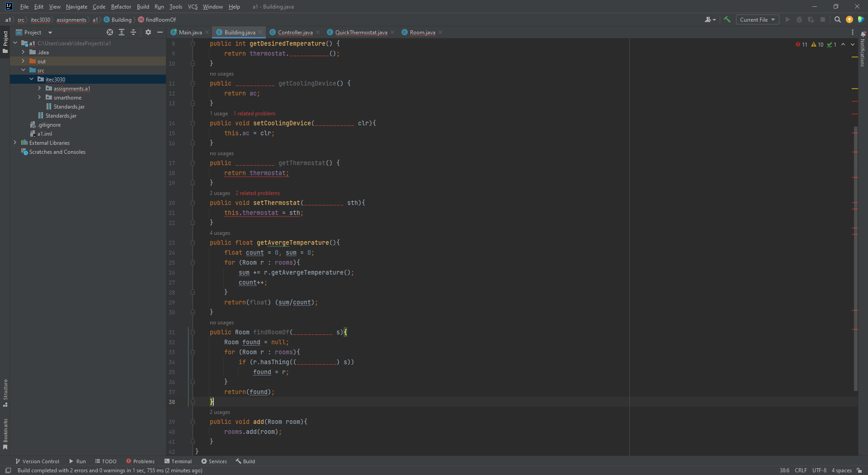Screen dimensions: 868x475
Task: Click Expand All icon in Project panel
Action: tap(122, 32)
